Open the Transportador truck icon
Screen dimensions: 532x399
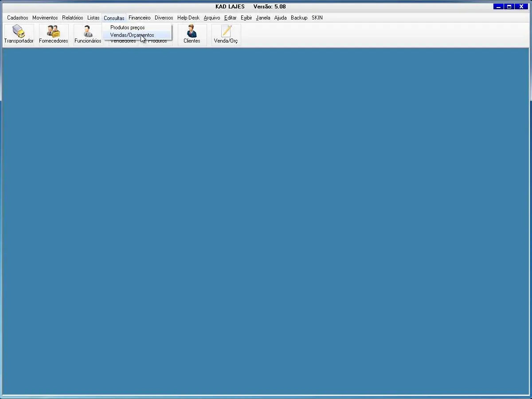point(19,35)
